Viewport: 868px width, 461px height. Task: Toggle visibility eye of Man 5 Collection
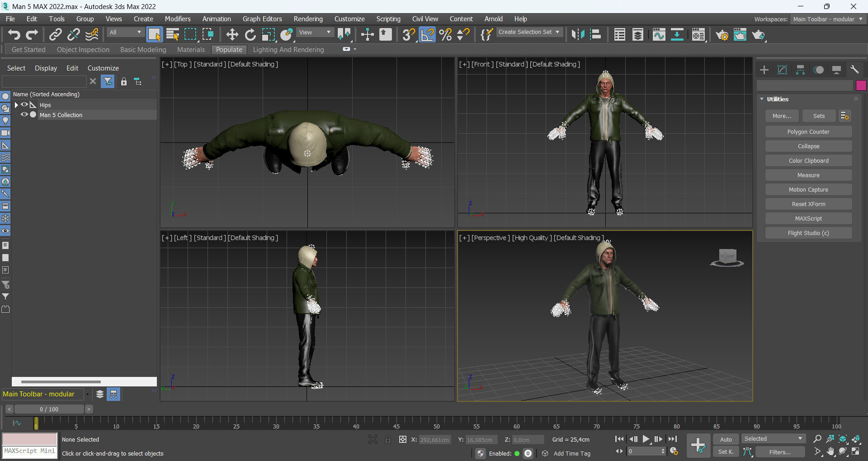point(24,115)
